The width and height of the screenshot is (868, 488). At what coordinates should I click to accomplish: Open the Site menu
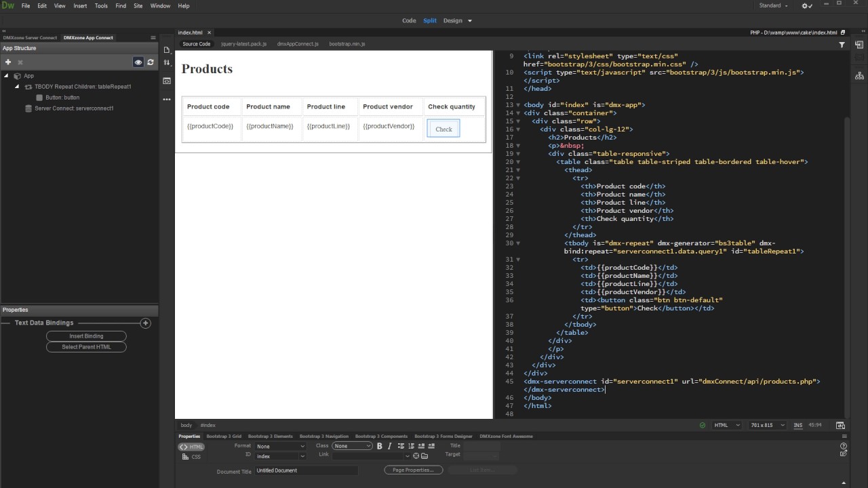(138, 5)
